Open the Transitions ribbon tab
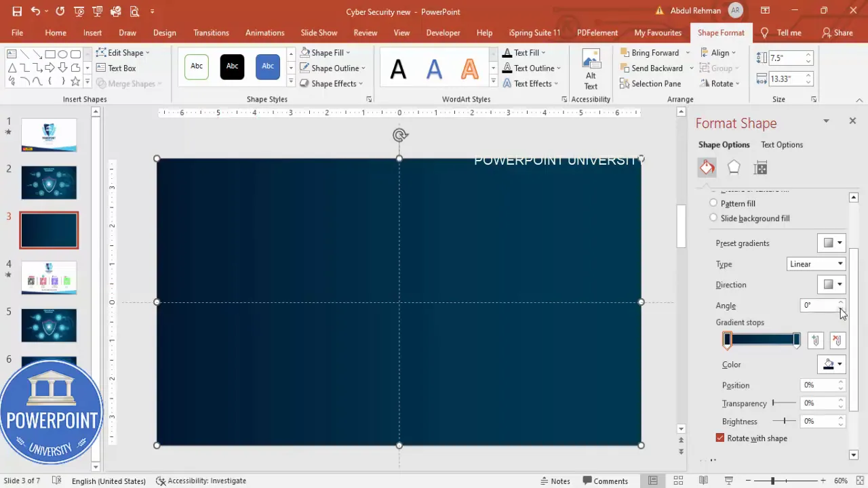This screenshot has width=868, height=488. [x=211, y=33]
